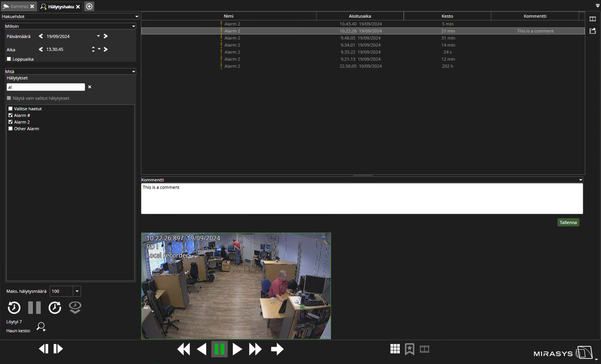The width and height of the screenshot is (601, 364).
Task: Click the add new tab plus icon
Action: coord(89,6)
